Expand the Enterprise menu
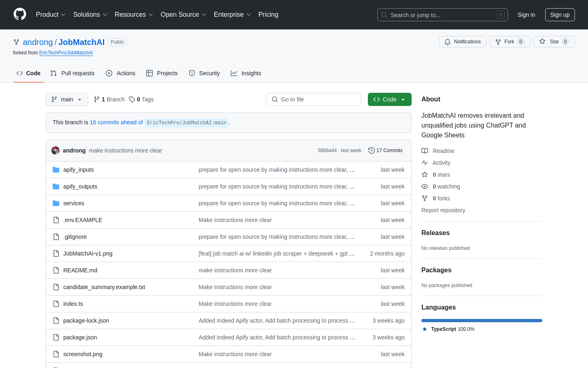The image size is (588, 368). [232, 15]
